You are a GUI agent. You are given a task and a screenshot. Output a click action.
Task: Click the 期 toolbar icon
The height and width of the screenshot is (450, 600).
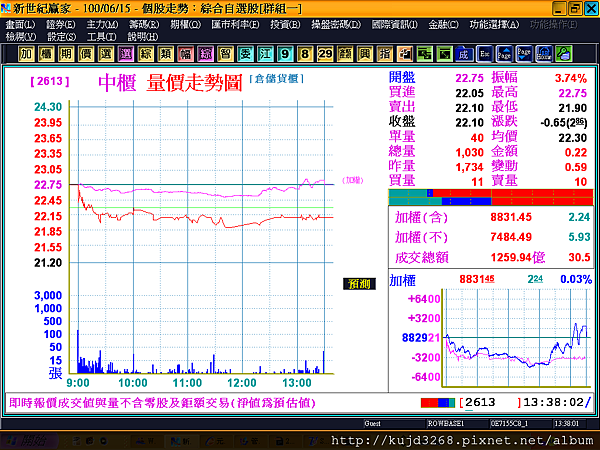tap(66, 54)
